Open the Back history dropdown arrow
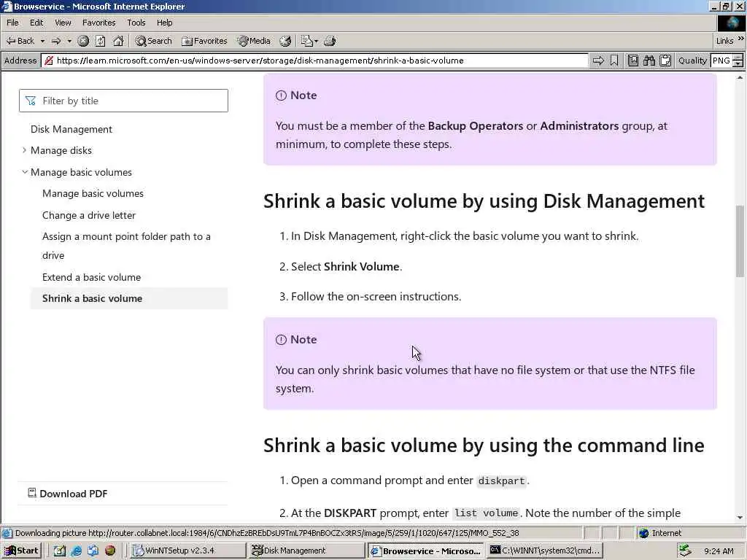The width and height of the screenshot is (747, 560). [x=42, y=41]
